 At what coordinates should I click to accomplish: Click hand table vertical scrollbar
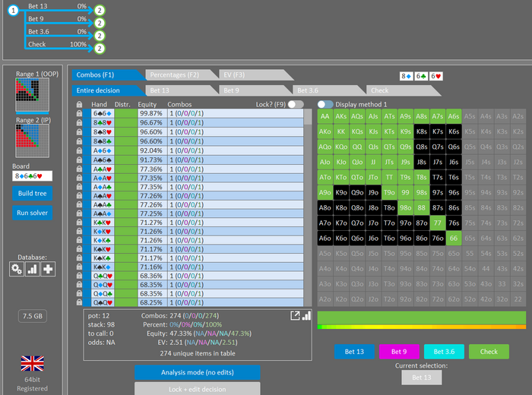pos(308,207)
